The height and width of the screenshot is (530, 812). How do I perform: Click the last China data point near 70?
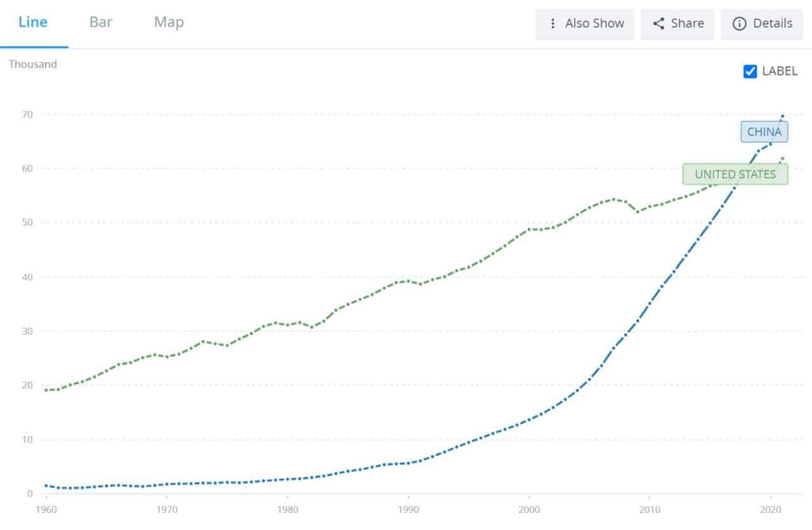[x=782, y=116]
